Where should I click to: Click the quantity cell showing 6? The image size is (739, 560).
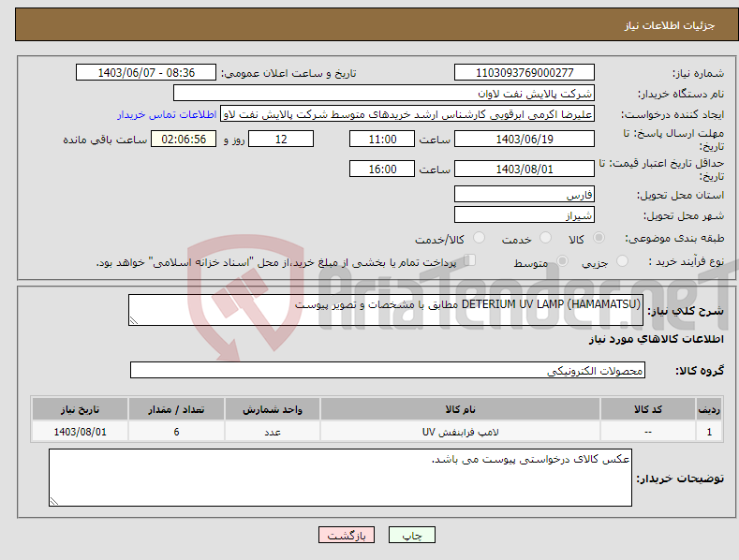pyautogui.click(x=176, y=432)
